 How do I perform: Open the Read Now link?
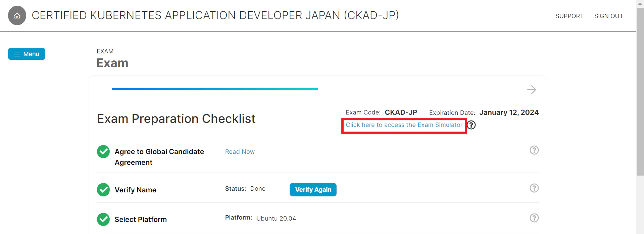click(x=240, y=152)
